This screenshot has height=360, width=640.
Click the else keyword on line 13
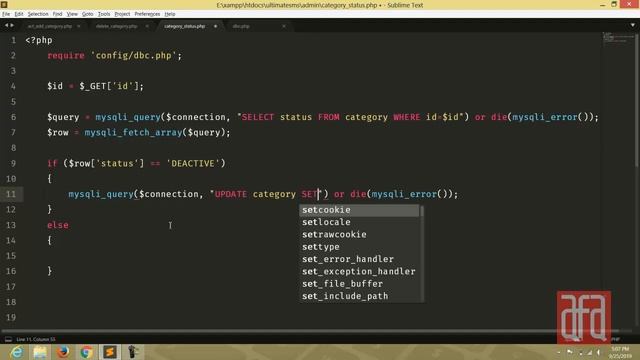coord(58,225)
